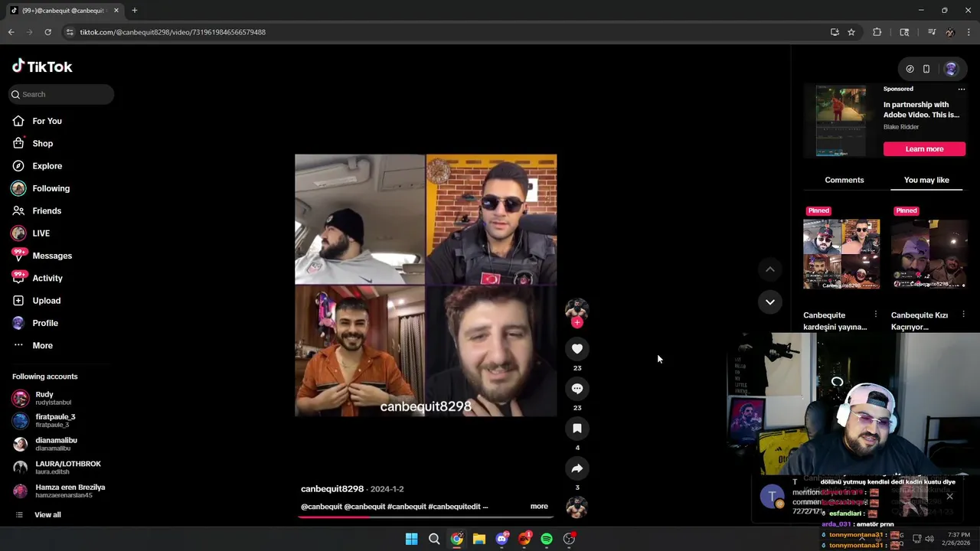Switch to You may like tab
This screenshot has height=551, width=980.
point(926,180)
